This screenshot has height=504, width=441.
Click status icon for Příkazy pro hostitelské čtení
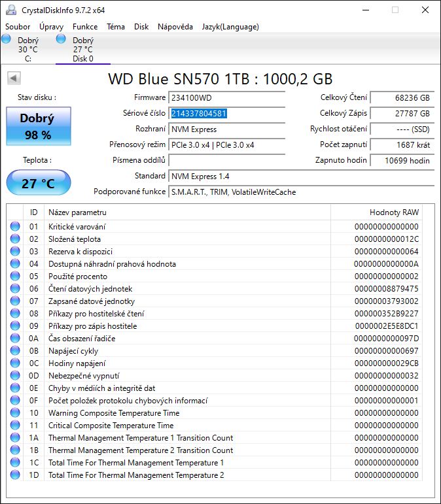[x=15, y=313]
